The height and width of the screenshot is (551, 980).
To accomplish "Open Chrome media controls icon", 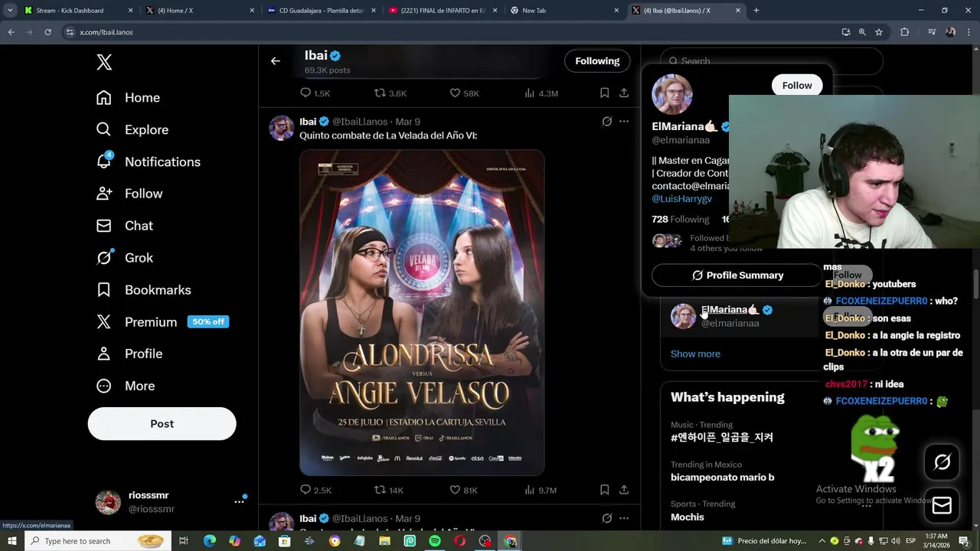I will point(932,32).
